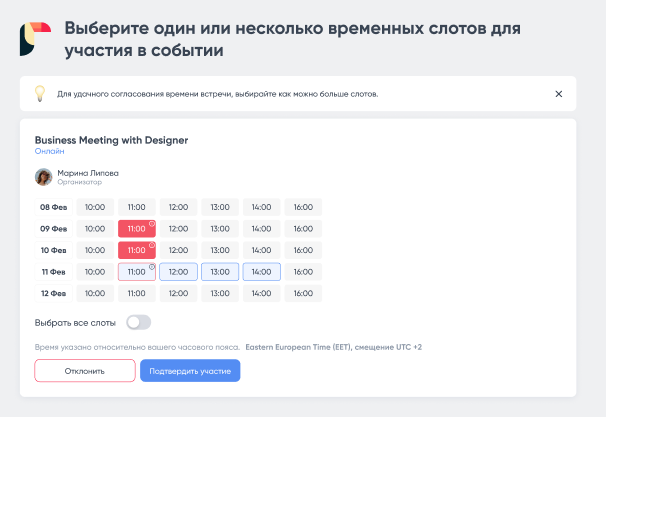Click Подтвердить участие button

tap(190, 371)
